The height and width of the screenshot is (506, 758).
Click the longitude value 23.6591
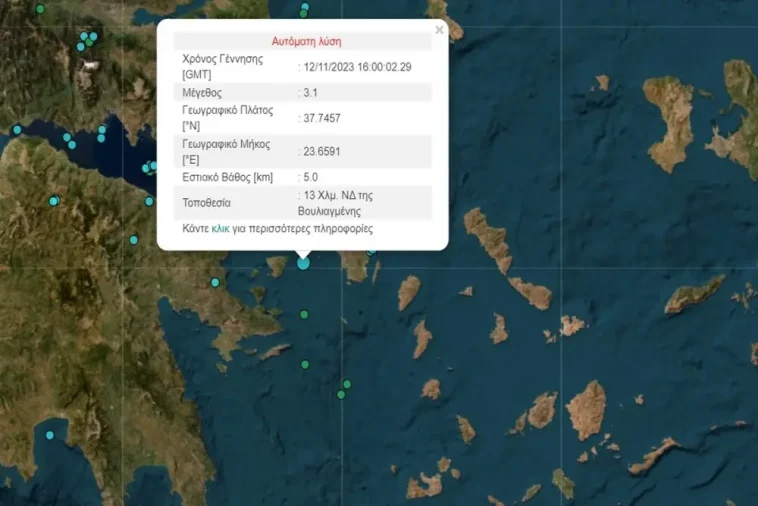[x=322, y=152]
